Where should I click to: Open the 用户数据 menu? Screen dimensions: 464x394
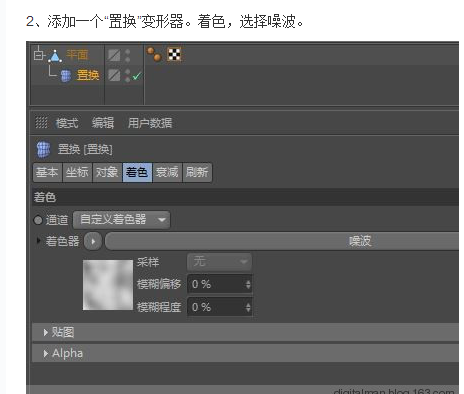click(x=150, y=123)
